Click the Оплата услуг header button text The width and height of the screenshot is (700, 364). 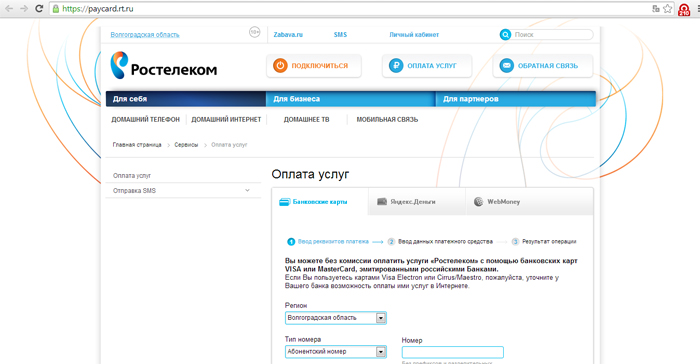tap(432, 66)
